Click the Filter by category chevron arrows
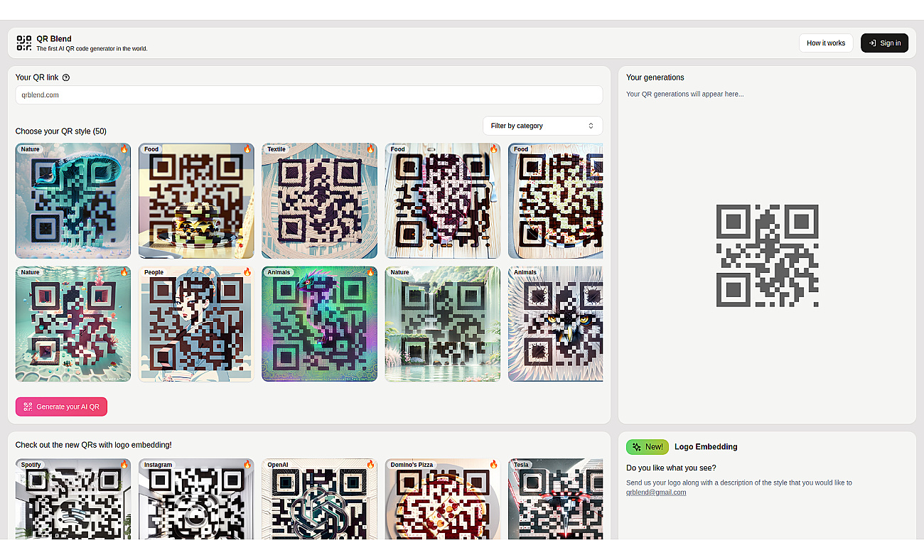This screenshot has height=560, width=924. 591,126
